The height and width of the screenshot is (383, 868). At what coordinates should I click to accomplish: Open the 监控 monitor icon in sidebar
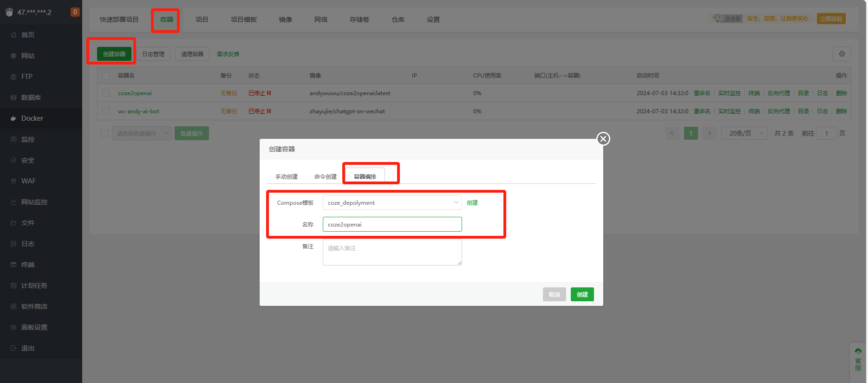coord(13,139)
